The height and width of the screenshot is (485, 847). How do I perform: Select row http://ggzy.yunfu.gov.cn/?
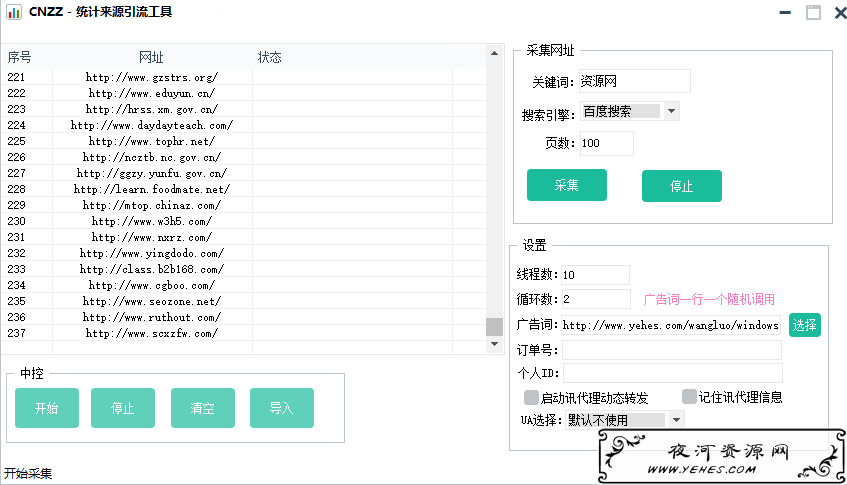point(243,173)
